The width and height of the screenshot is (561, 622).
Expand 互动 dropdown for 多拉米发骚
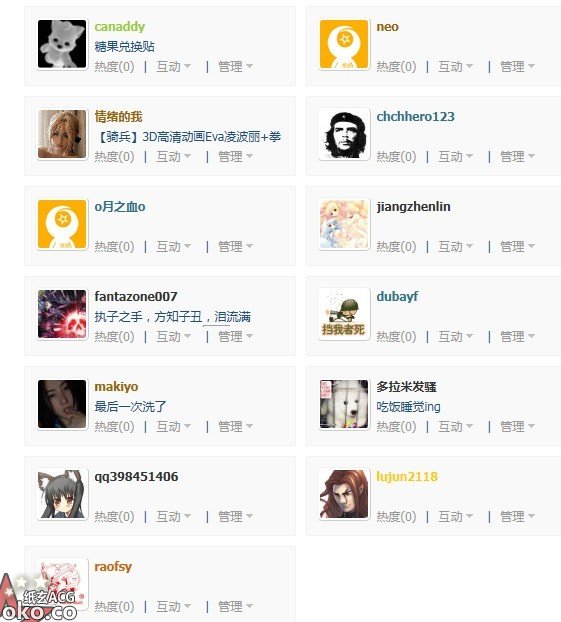coord(455,427)
